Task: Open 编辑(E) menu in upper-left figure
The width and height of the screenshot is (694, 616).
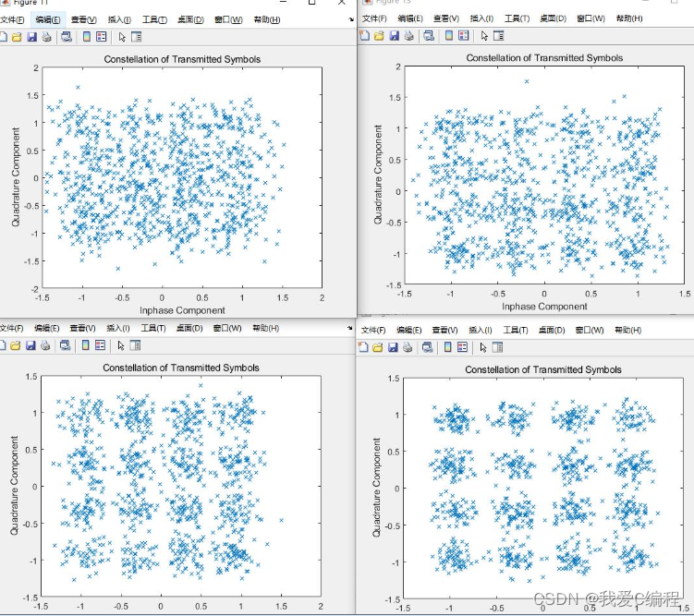Action: point(48,20)
